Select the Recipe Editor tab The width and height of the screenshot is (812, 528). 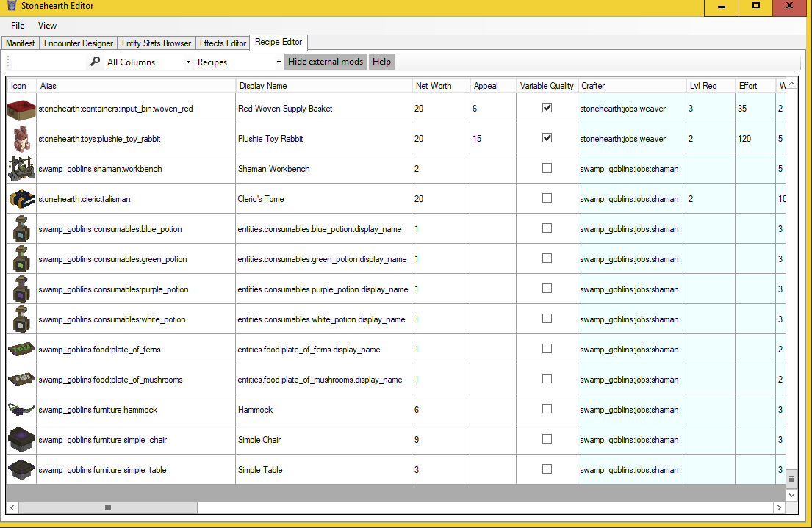coord(279,42)
